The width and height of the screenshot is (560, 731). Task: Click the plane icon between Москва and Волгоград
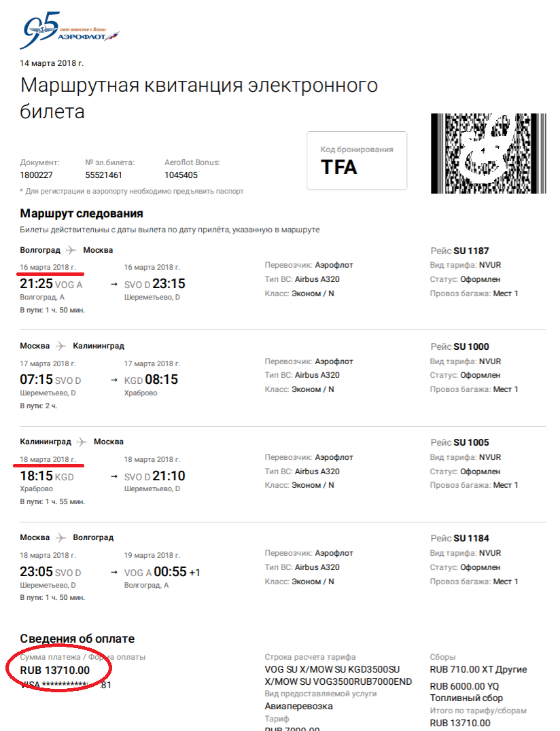(x=61, y=537)
